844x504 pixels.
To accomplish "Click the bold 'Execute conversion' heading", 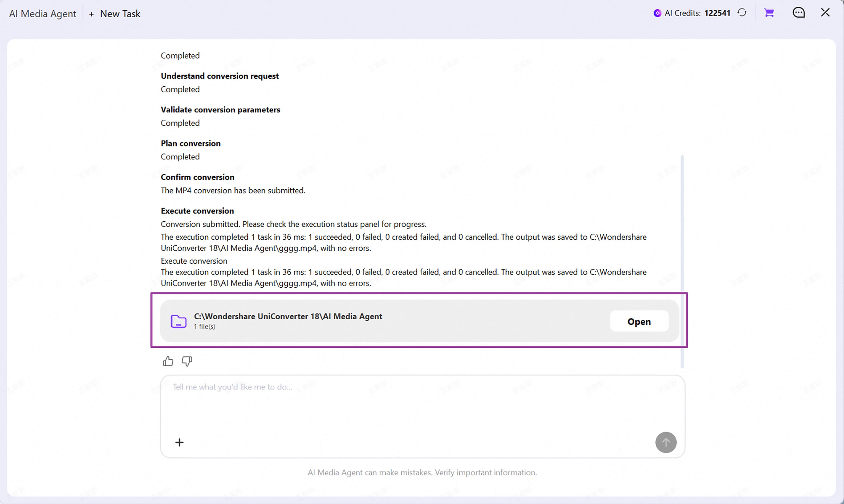I will click(x=197, y=211).
